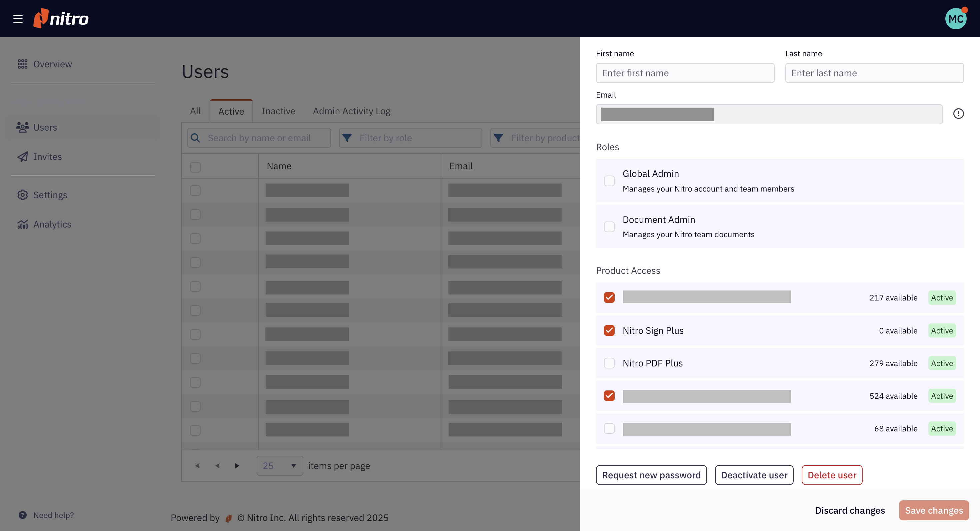
Task: Open the Filter by role dropdown
Action: pos(410,138)
